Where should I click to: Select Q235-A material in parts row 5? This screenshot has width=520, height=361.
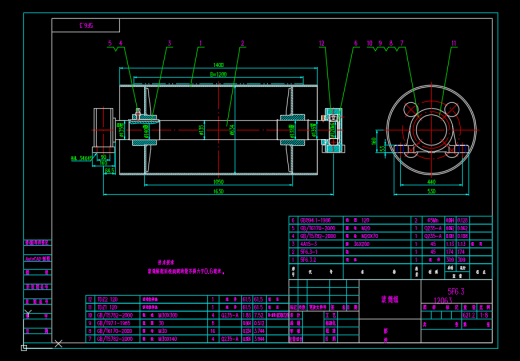coord(433,228)
